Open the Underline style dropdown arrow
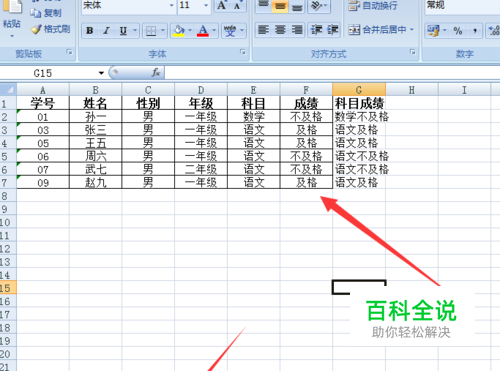The width and height of the screenshot is (500, 371). (x=135, y=31)
